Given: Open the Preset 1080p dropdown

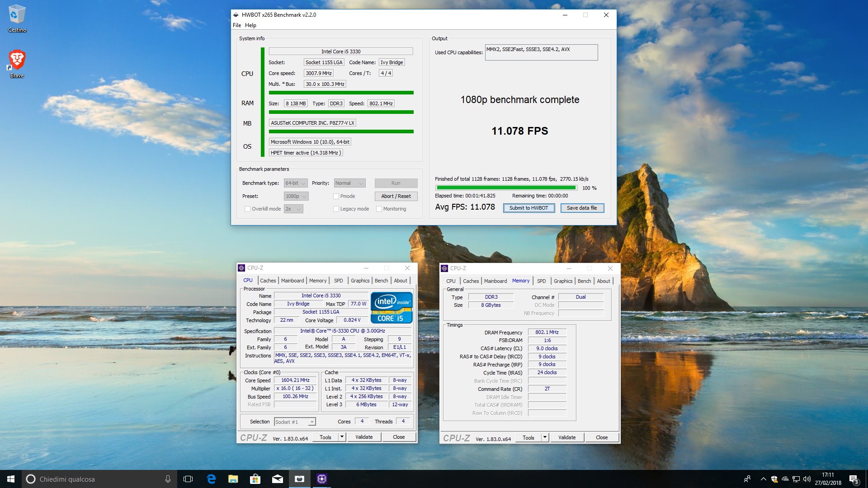Looking at the screenshot, I should pyautogui.click(x=296, y=196).
